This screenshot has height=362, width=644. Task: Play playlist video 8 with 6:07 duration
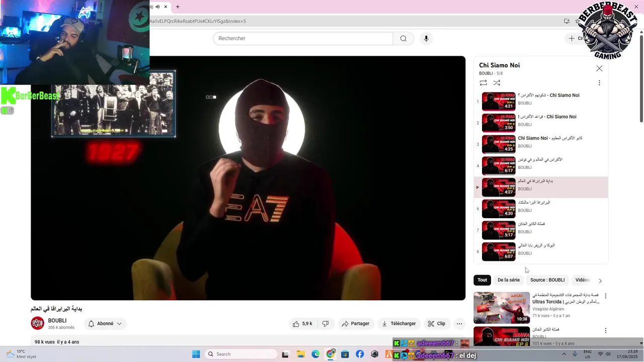pos(499,251)
